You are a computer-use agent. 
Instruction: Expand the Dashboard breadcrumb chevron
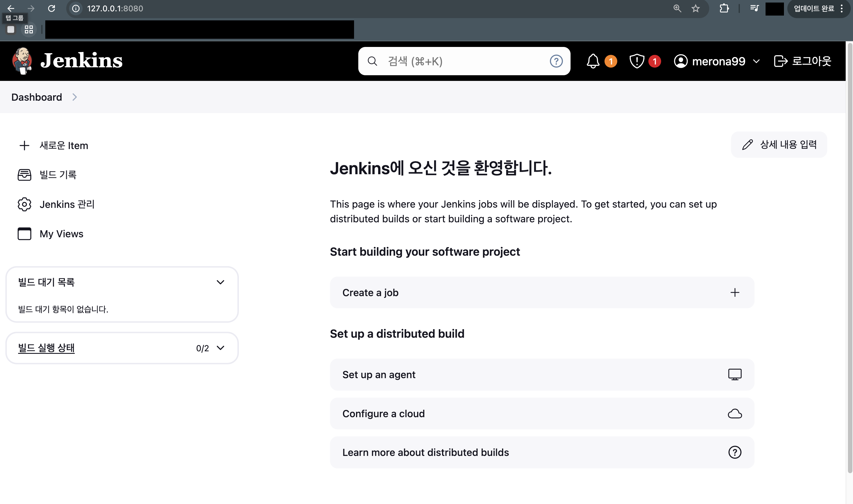pyautogui.click(x=75, y=97)
